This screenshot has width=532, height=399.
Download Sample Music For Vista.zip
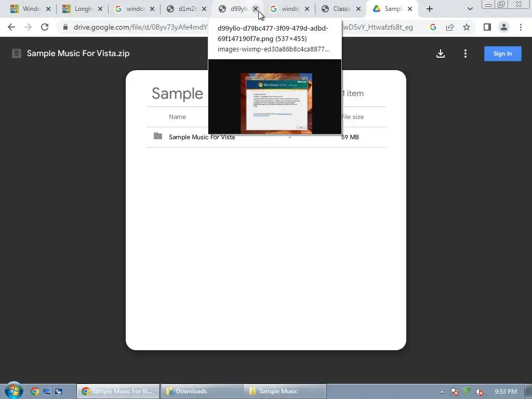[441, 54]
